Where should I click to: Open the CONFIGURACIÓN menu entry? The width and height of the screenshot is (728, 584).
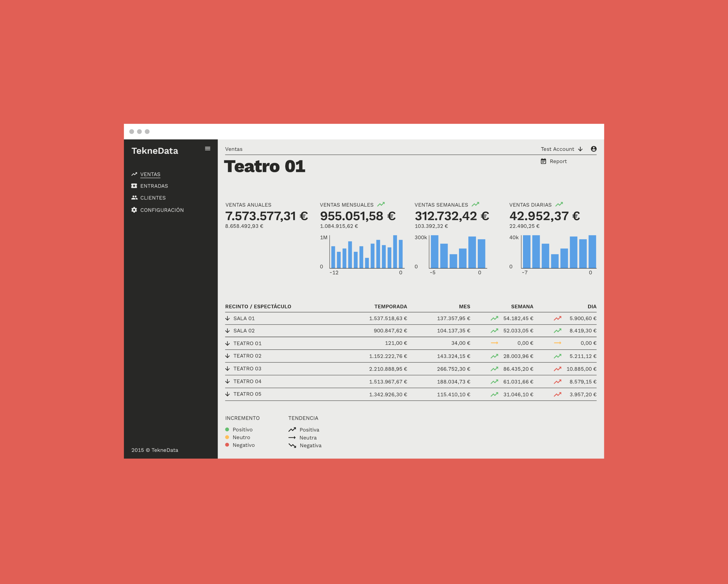162,210
